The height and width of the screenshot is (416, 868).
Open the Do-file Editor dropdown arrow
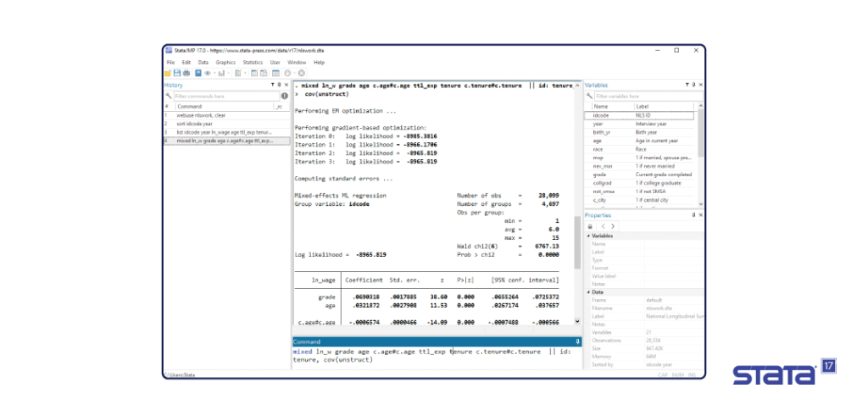pyautogui.click(x=245, y=73)
